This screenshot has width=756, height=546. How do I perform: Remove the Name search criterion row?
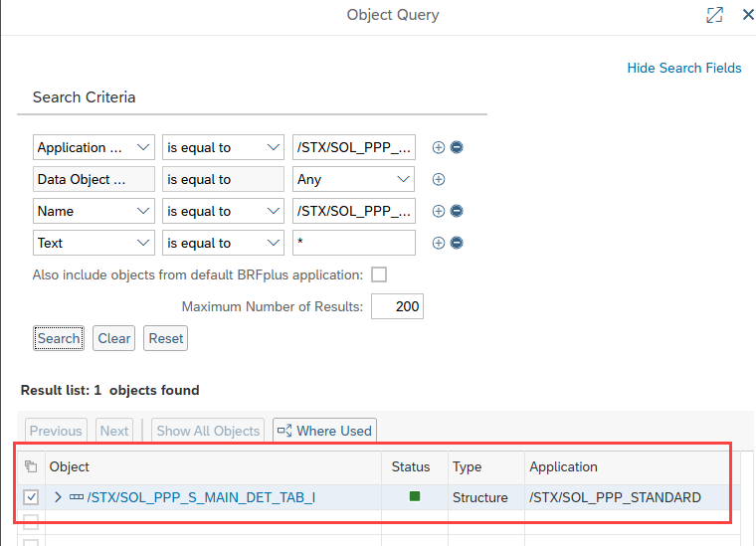click(x=457, y=211)
